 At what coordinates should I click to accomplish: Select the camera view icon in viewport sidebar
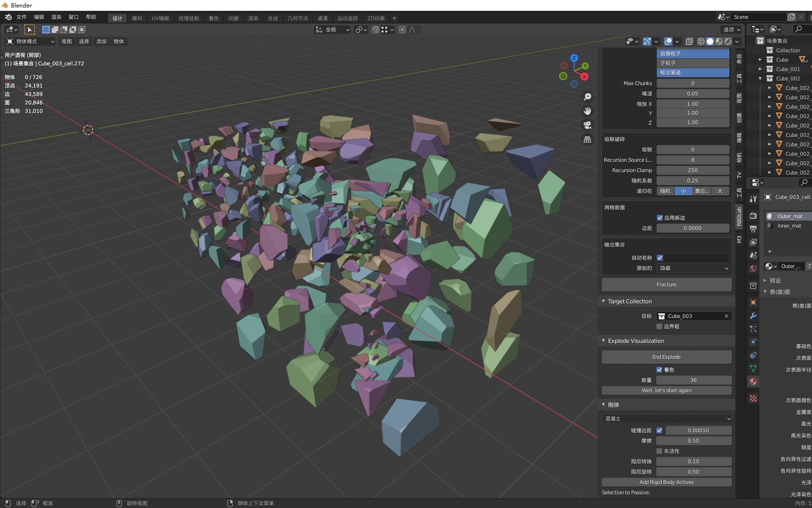[x=587, y=125]
